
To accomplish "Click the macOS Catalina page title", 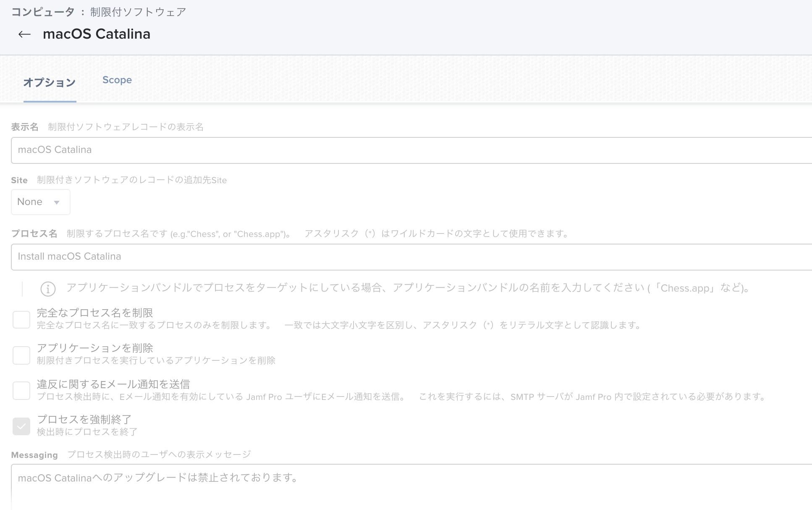I will pyautogui.click(x=97, y=34).
